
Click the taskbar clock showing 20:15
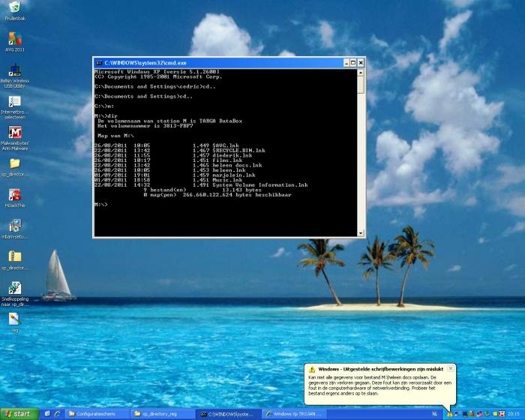(x=514, y=414)
